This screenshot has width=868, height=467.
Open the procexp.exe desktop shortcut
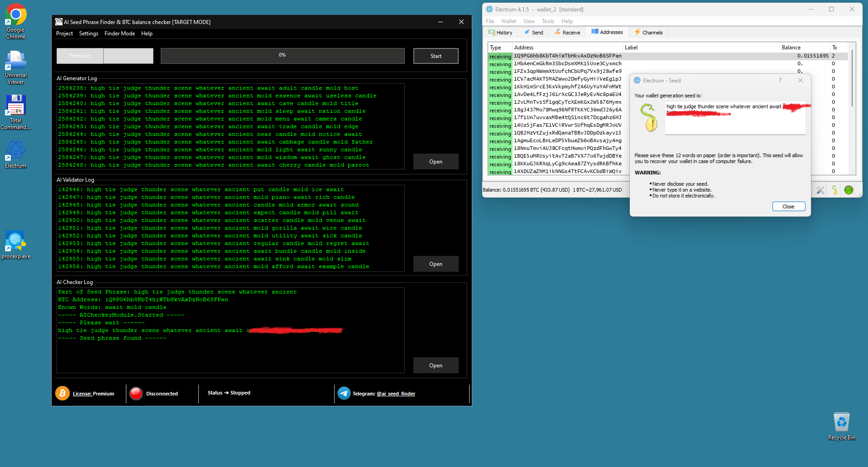16,245
